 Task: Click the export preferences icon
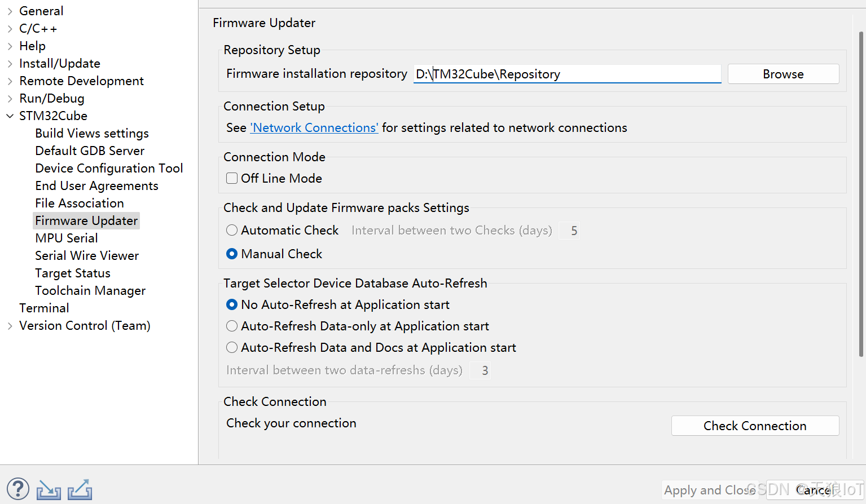click(80, 489)
